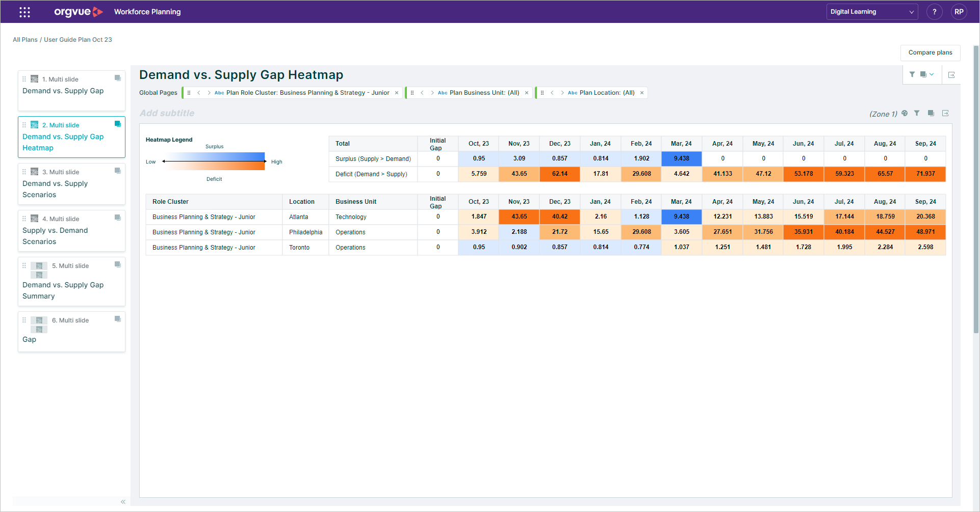The image size is (980, 512).
Task: Select the Zone 1 color palette icon
Action: [905, 113]
